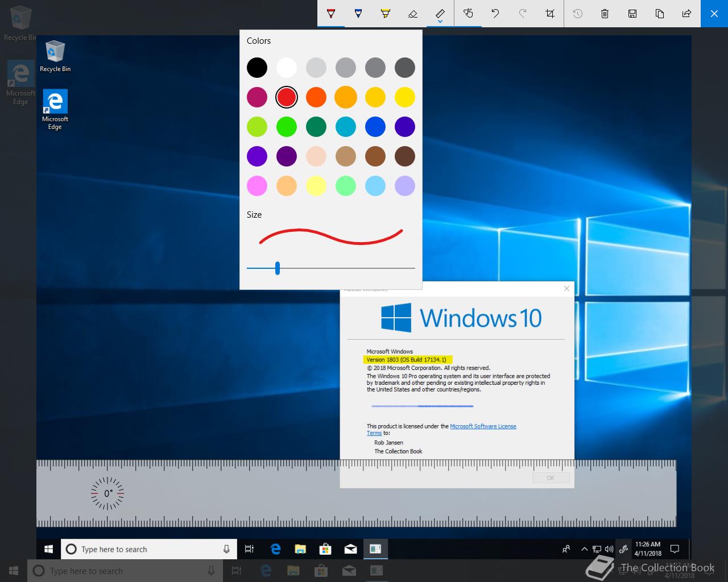Activate the crop tool
728x582 pixels.
click(550, 13)
